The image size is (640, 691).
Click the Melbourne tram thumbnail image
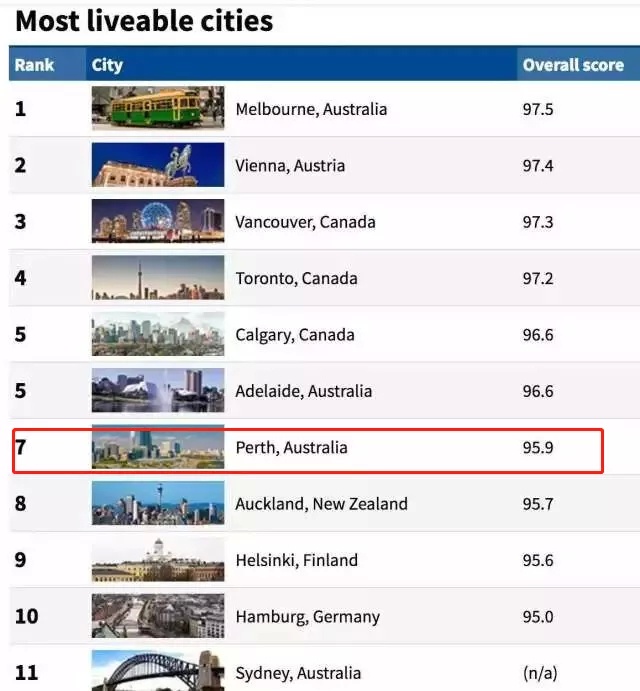(x=158, y=108)
